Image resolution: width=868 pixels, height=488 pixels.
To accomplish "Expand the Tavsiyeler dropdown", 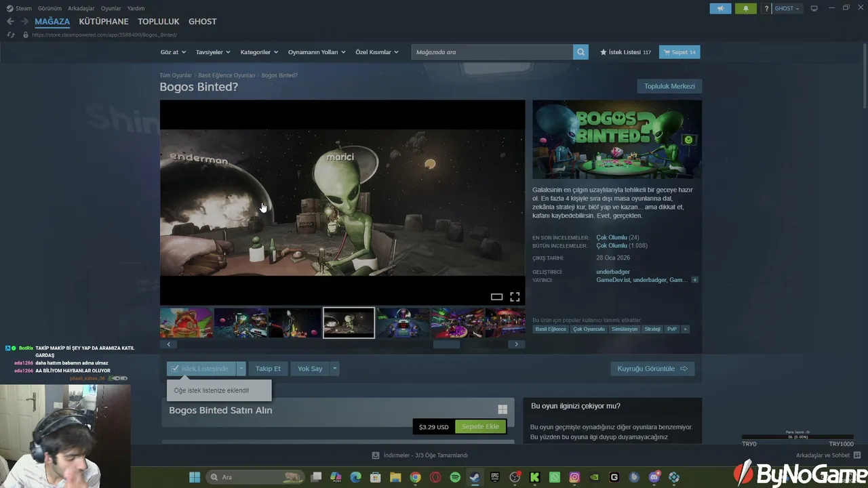I will 213,52.
